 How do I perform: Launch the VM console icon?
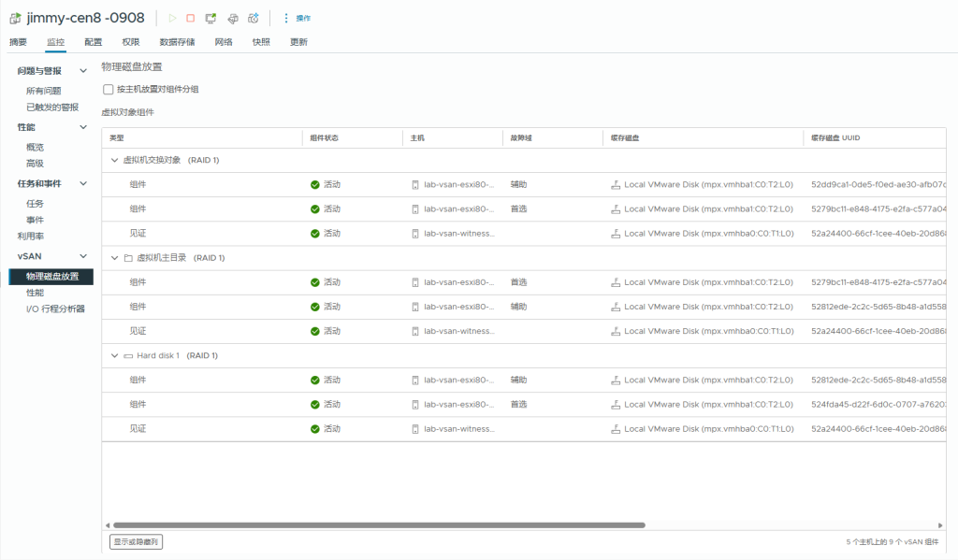[210, 18]
